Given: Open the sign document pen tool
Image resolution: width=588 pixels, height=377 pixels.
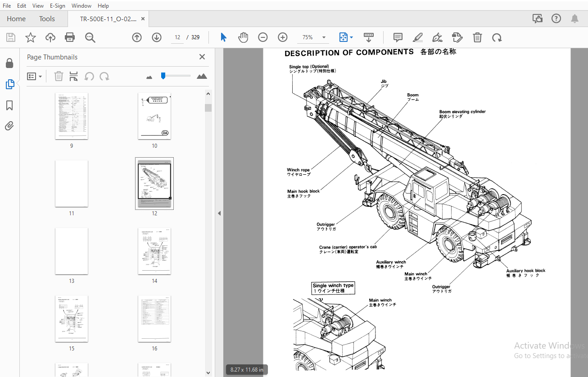Looking at the screenshot, I should 437,37.
